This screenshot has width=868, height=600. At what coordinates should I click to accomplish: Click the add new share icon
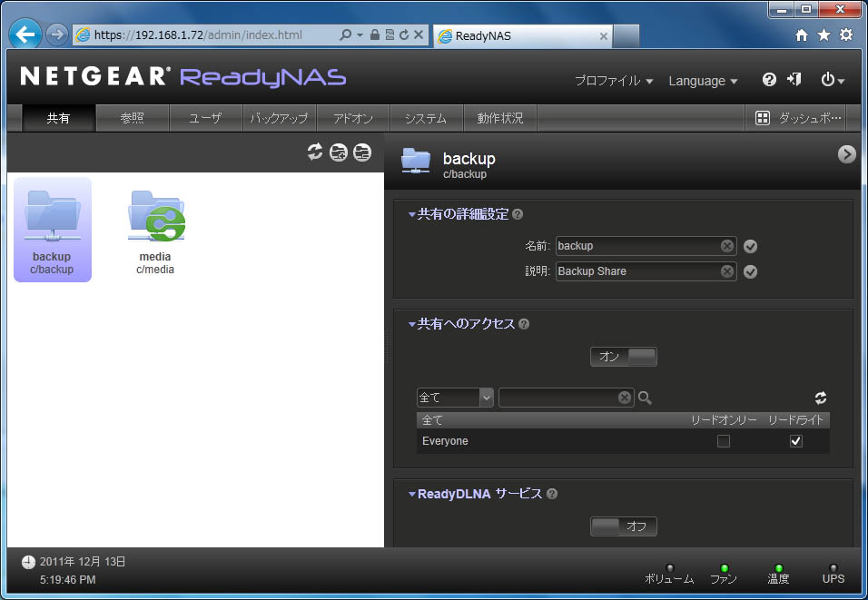pos(339,152)
